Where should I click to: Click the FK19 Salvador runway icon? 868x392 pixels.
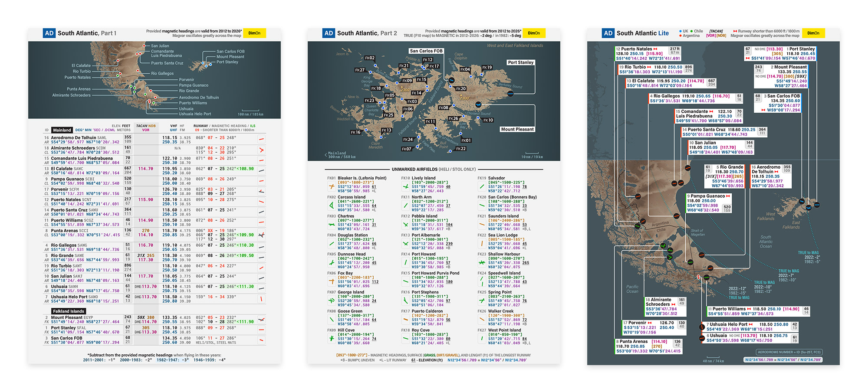coord(482,186)
